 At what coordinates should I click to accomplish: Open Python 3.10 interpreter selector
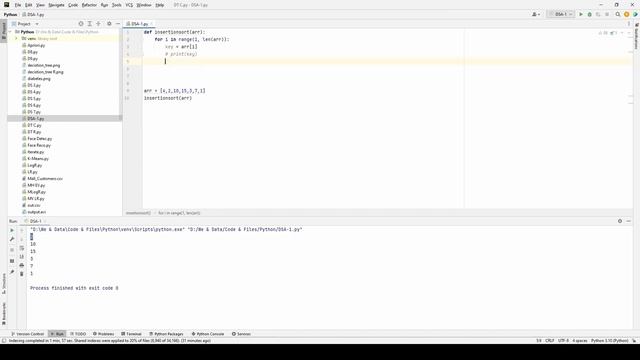click(609, 340)
